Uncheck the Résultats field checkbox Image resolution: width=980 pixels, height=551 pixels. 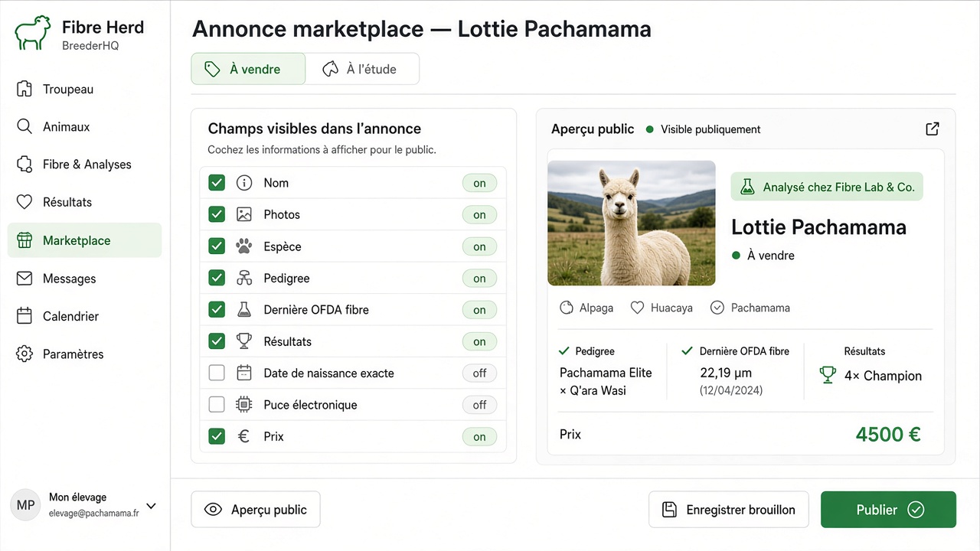pos(217,341)
